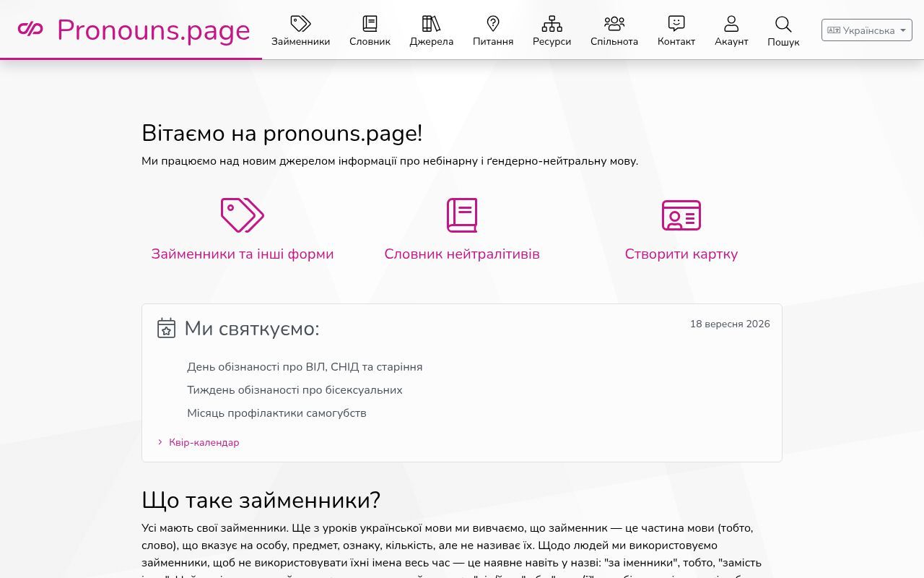Select Тиждень обізнаності про бісексуальних
This screenshot has width=924, height=578.
click(x=295, y=390)
